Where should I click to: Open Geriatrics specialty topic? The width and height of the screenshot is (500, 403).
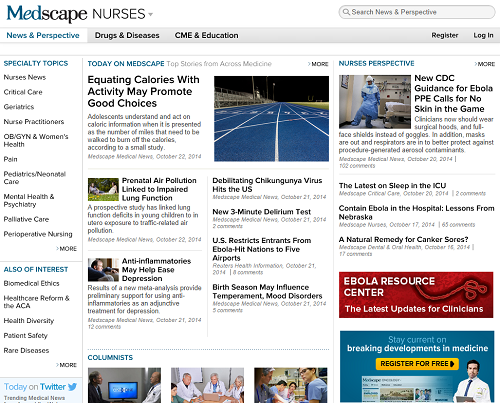pos(19,107)
